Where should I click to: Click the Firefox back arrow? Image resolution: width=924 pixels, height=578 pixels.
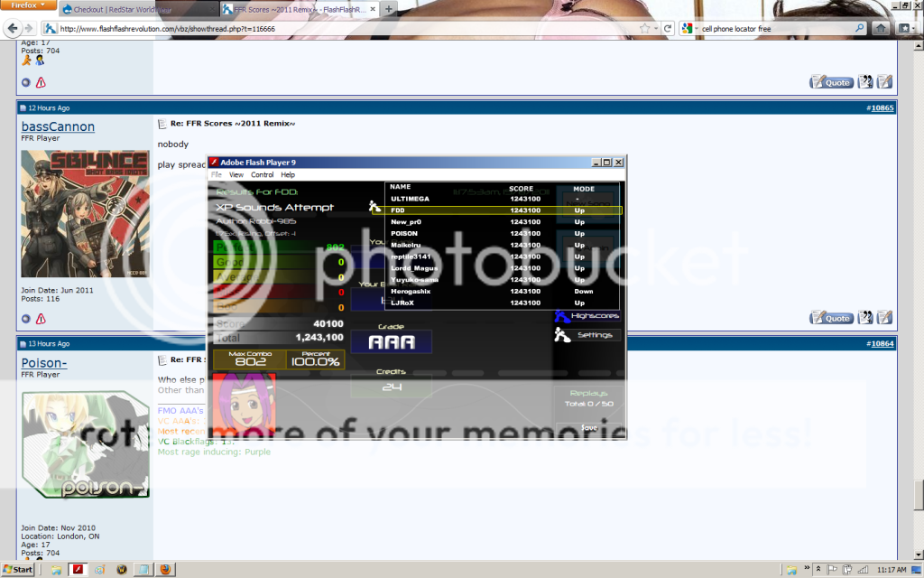click(13, 29)
